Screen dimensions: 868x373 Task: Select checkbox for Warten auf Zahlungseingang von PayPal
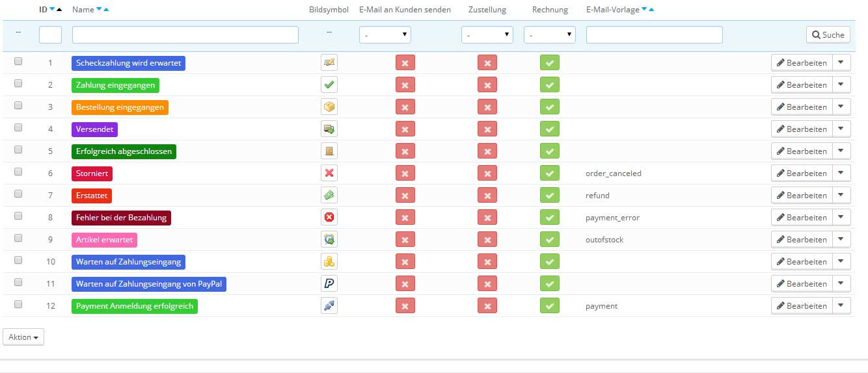pyautogui.click(x=18, y=282)
